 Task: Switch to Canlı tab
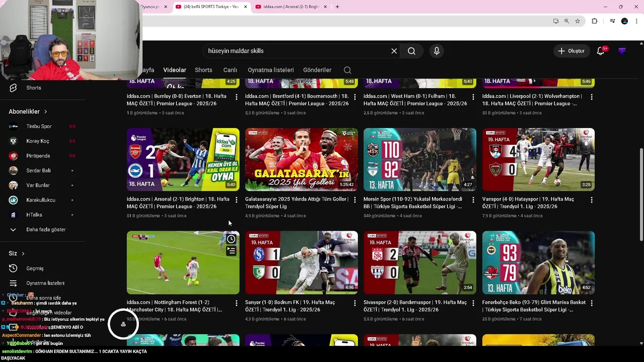point(230,70)
